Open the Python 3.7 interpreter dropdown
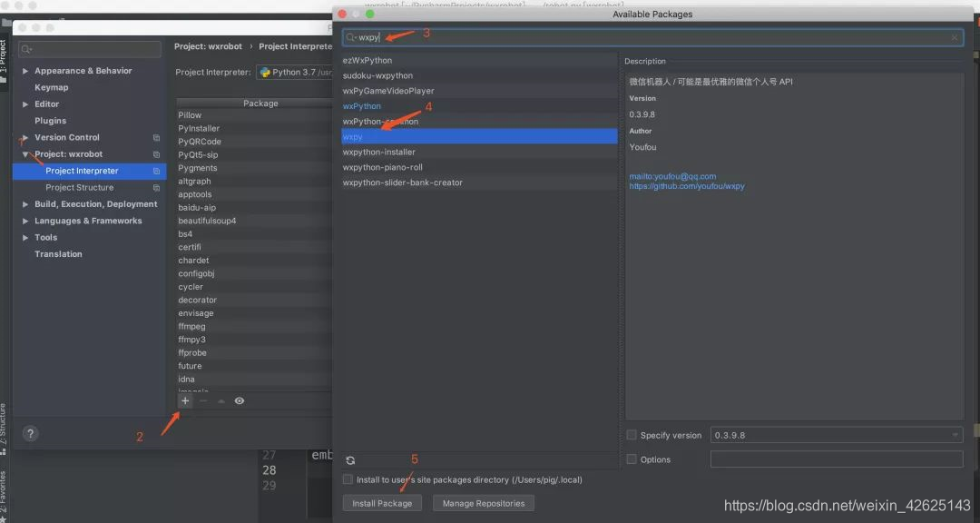 294,72
